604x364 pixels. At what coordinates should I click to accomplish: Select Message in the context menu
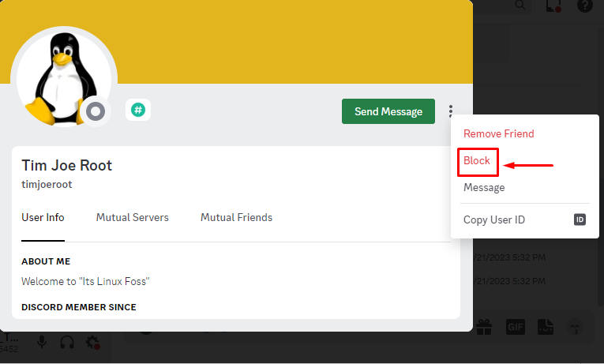[x=484, y=188]
